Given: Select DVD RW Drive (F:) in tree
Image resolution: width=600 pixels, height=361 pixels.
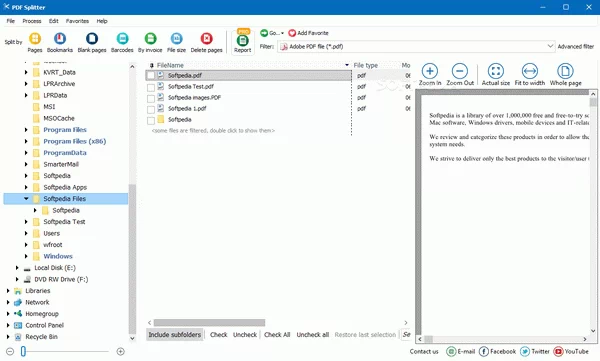Looking at the screenshot, I should click(x=61, y=279).
